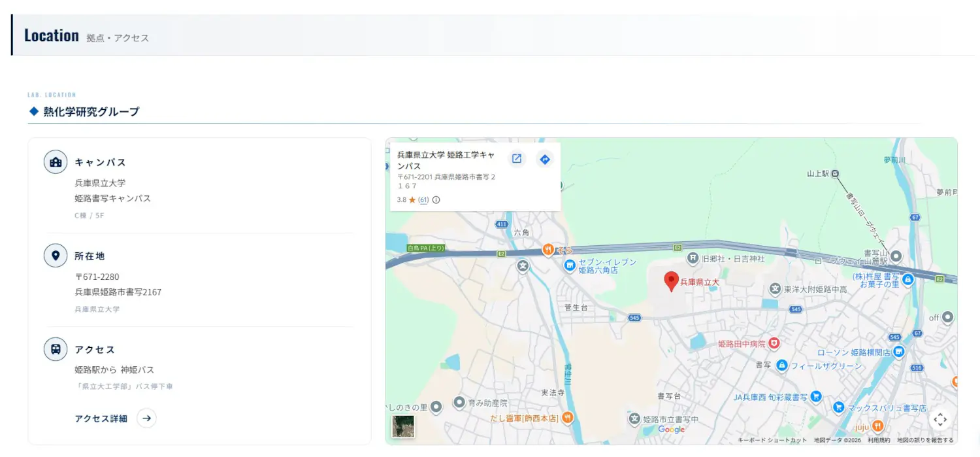The height and width of the screenshot is (457, 980).
Task: Switch to satellite imagery thumbnail
Action: tap(403, 426)
